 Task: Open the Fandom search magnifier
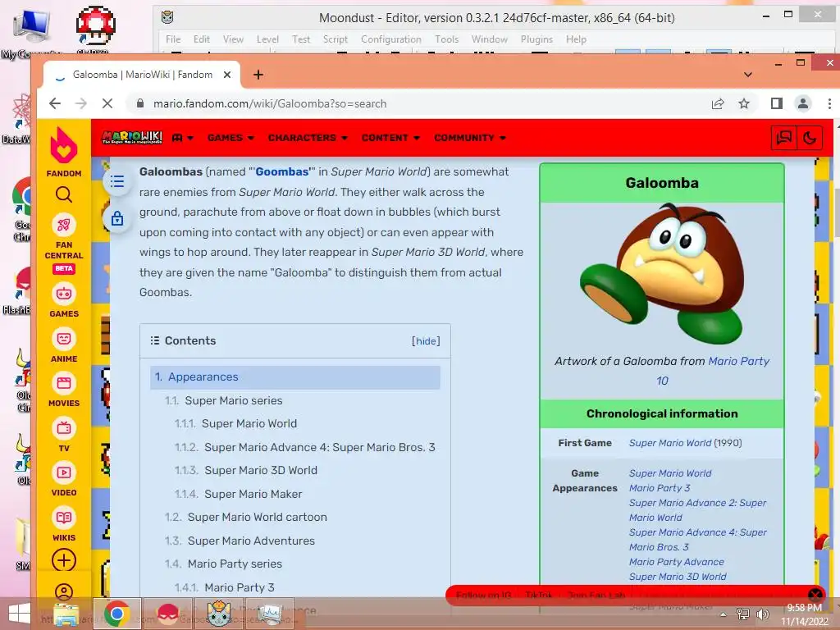(64, 194)
